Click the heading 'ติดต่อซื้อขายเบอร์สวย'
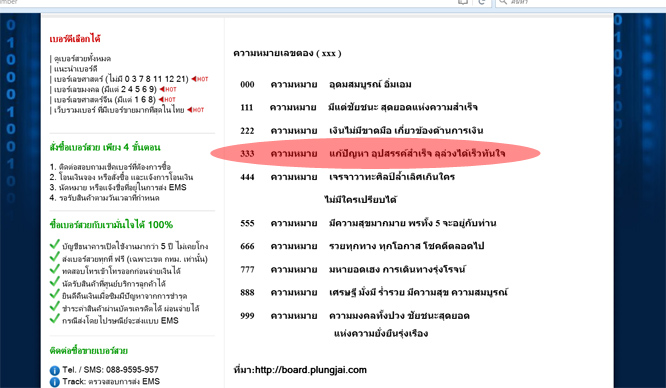This screenshot has width=666, height=388. pos(88,351)
